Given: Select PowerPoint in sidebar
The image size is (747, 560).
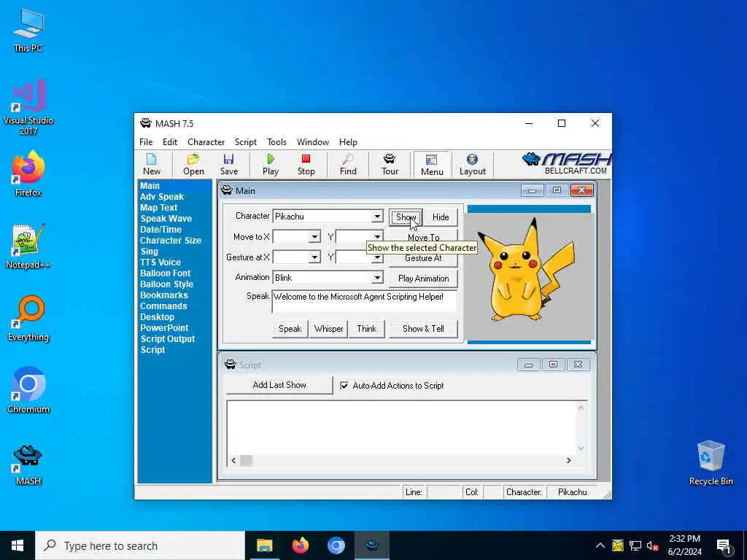Looking at the screenshot, I should tap(164, 327).
